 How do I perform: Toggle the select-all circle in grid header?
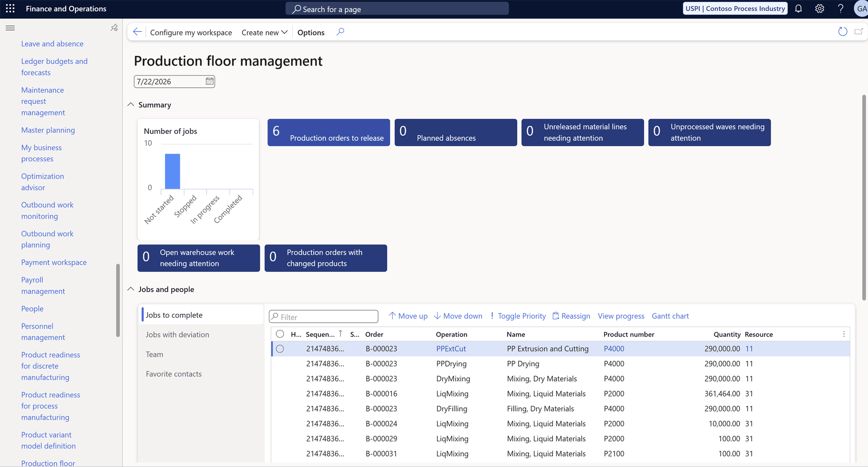[x=280, y=334]
